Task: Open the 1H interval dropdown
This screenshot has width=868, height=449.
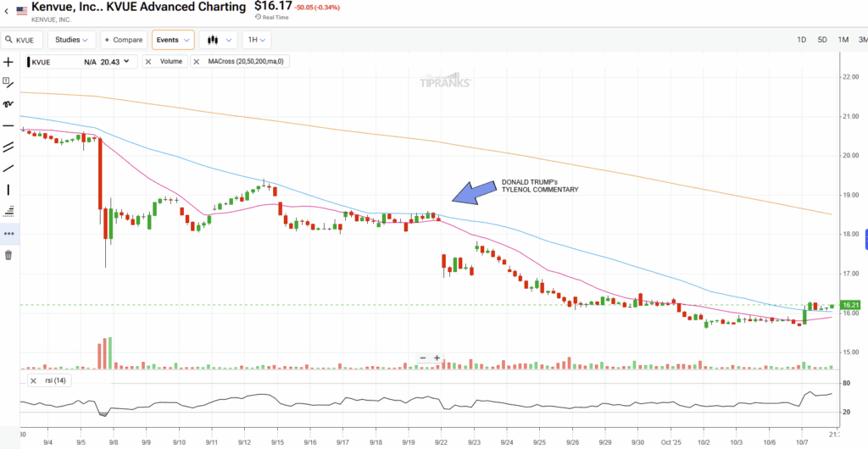Action: [x=256, y=40]
